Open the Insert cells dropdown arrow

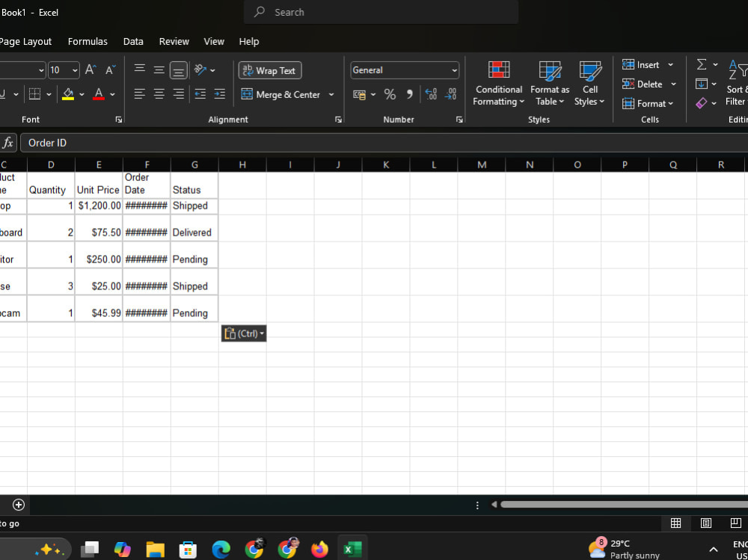(x=670, y=64)
